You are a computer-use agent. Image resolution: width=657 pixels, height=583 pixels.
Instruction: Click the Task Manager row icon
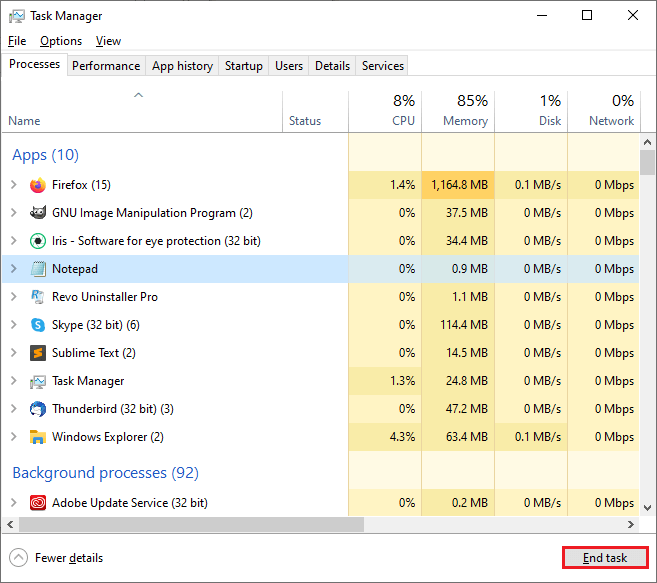tap(38, 381)
